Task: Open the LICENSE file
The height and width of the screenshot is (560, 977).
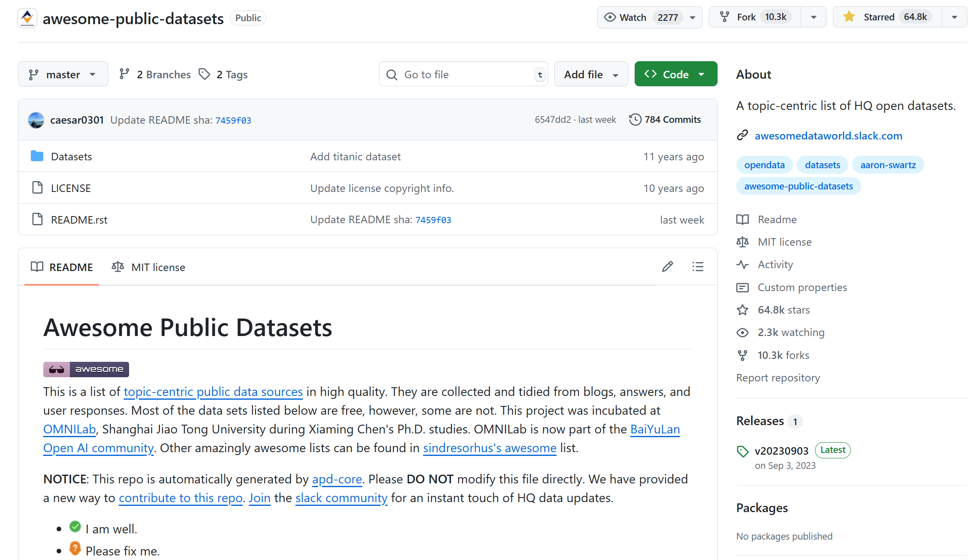Action: click(x=71, y=188)
